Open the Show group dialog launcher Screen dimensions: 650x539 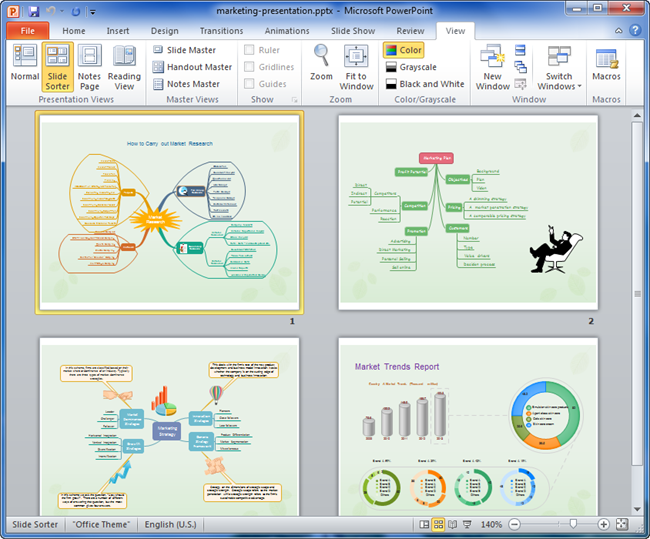pos(293,101)
